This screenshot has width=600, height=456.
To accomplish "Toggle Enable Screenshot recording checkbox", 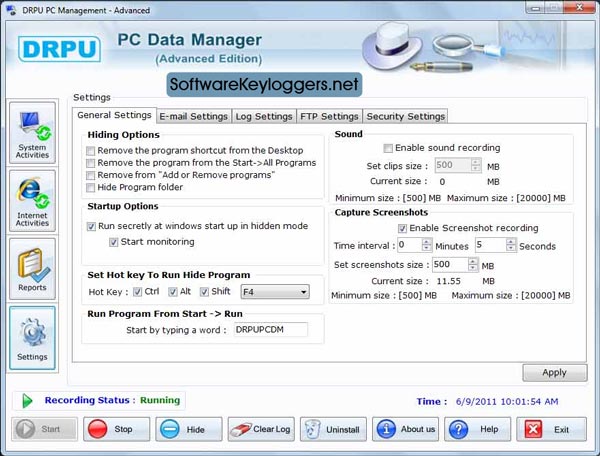I will click(x=402, y=228).
